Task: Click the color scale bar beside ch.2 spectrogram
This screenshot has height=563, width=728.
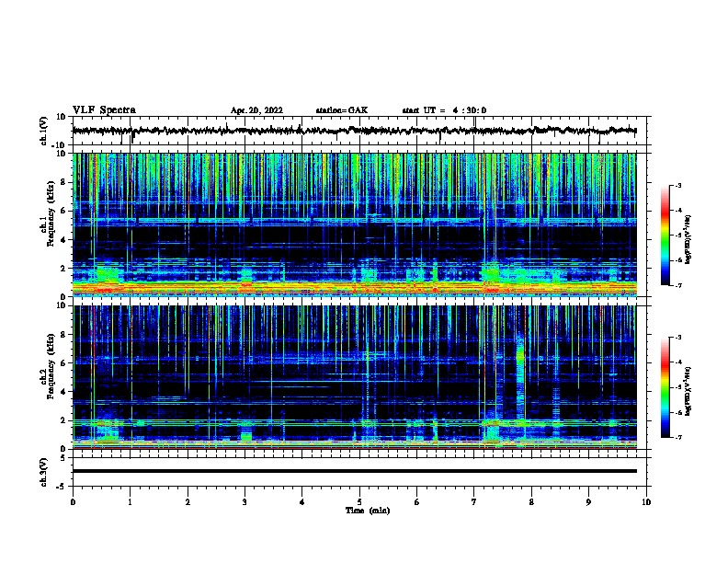Action: 665,387
